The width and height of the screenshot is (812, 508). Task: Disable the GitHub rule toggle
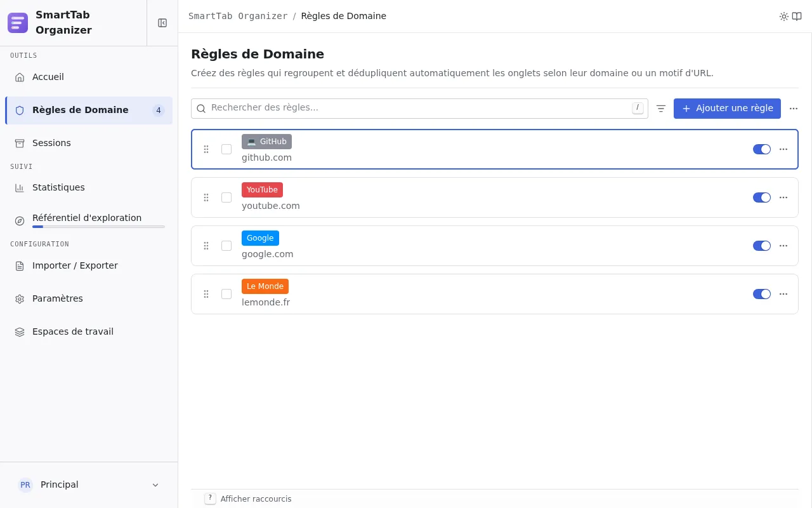point(762,149)
